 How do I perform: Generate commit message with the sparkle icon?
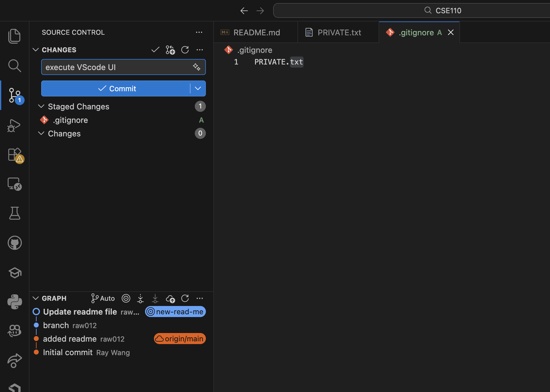tap(197, 67)
